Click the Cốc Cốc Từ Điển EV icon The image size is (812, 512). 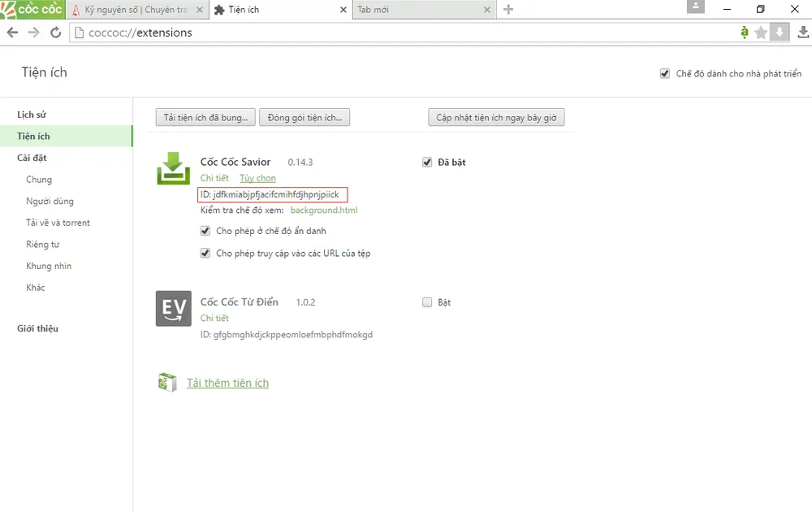[x=174, y=308]
